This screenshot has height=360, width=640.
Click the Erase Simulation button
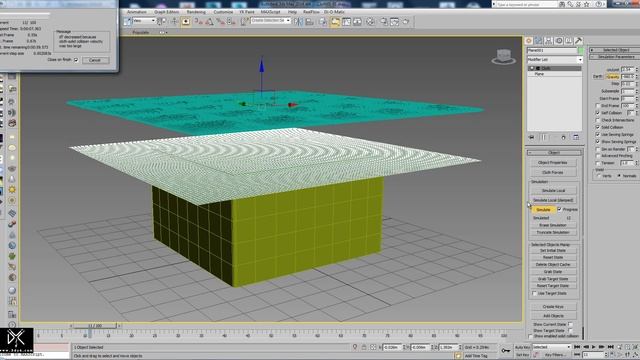553,225
